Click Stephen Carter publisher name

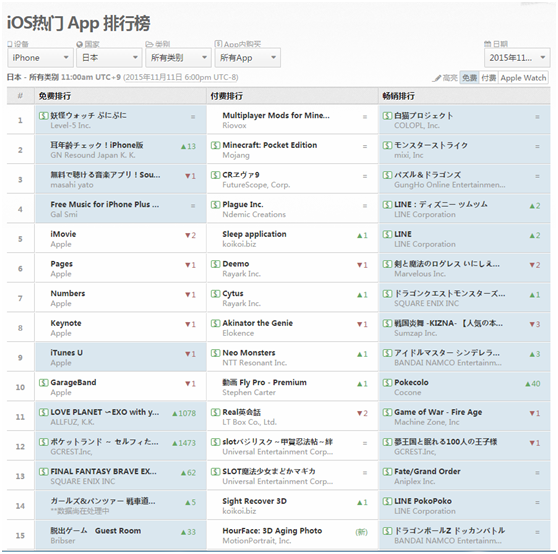249,392
